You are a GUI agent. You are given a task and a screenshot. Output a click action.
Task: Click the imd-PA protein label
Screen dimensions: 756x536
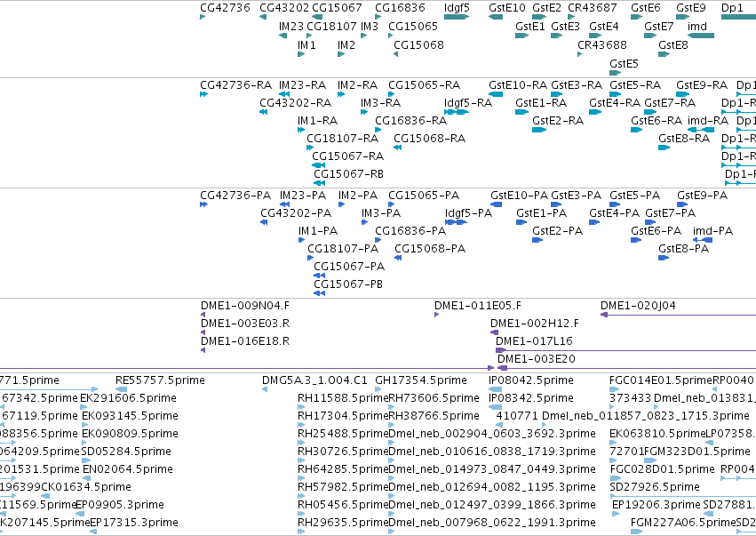tap(712, 230)
